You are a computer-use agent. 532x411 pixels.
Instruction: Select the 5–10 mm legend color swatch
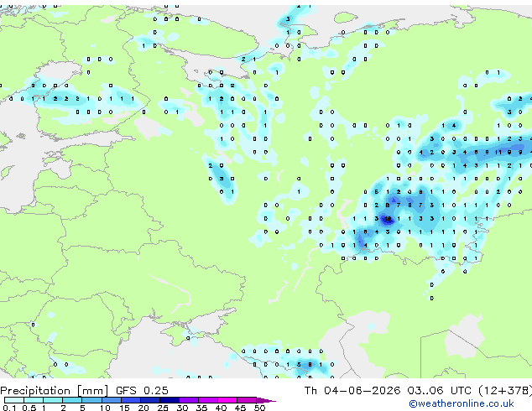[x=91, y=400]
